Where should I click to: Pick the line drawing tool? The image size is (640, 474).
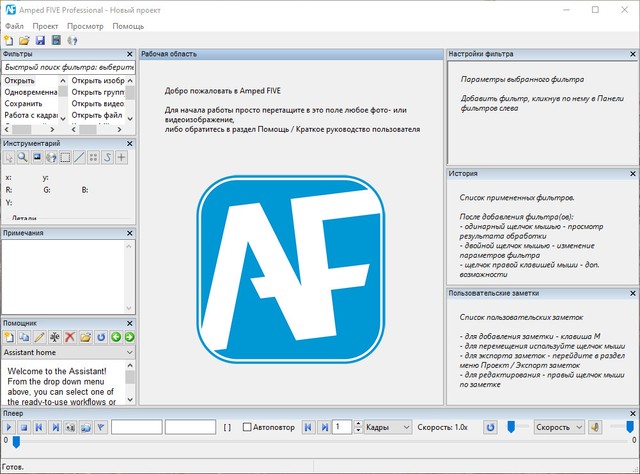pos(79,158)
